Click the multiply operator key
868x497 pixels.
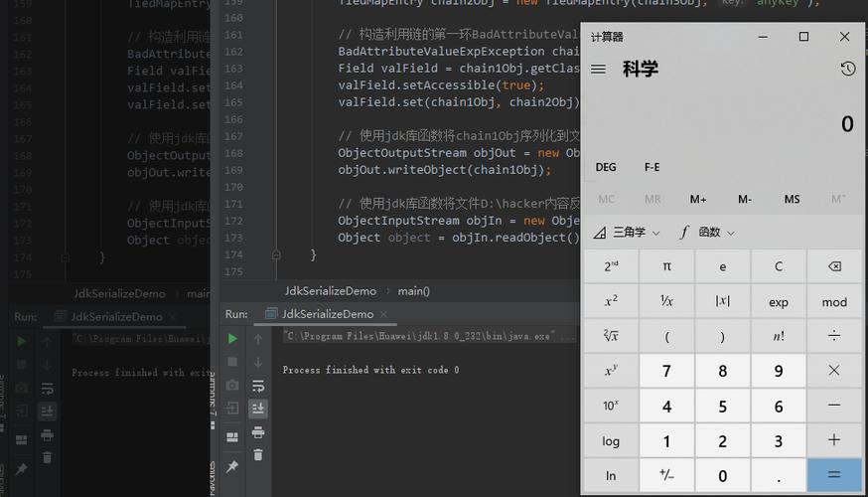point(834,371)
